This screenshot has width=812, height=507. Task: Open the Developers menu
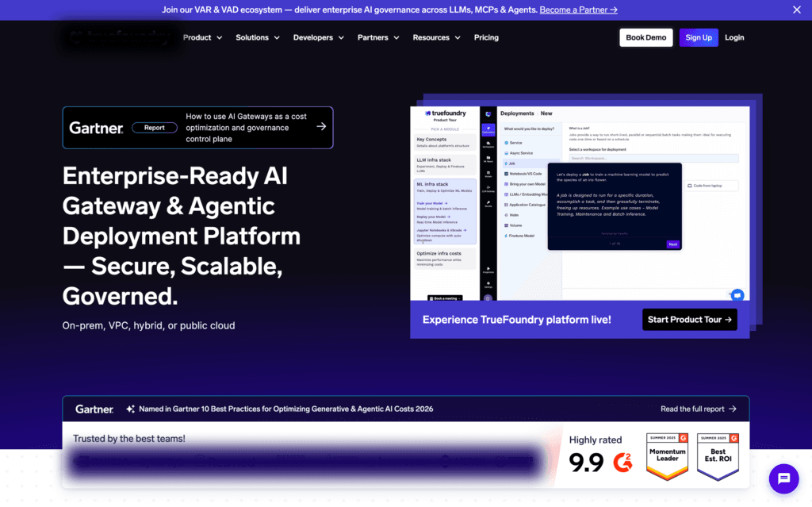312,37
